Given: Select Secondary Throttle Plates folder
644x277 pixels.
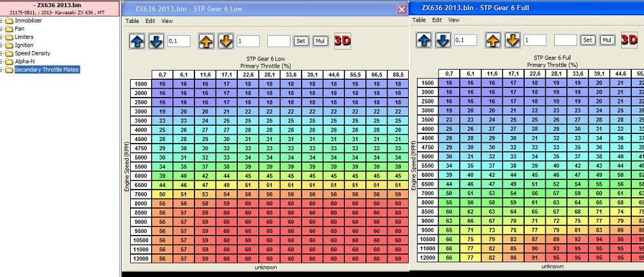Looking at the screenshot, I should pos(47,70).
